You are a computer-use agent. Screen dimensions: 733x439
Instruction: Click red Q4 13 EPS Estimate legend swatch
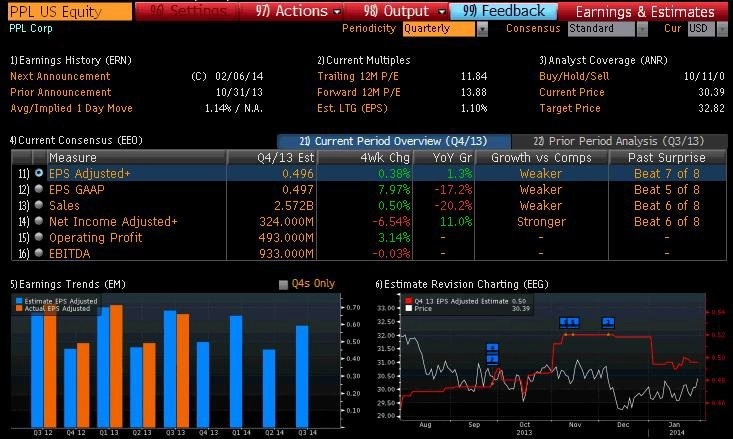(x=409, y=301)
